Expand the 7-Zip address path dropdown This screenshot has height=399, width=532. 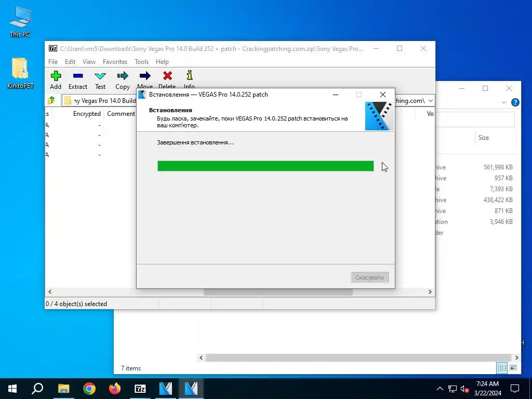click(430, 101)
